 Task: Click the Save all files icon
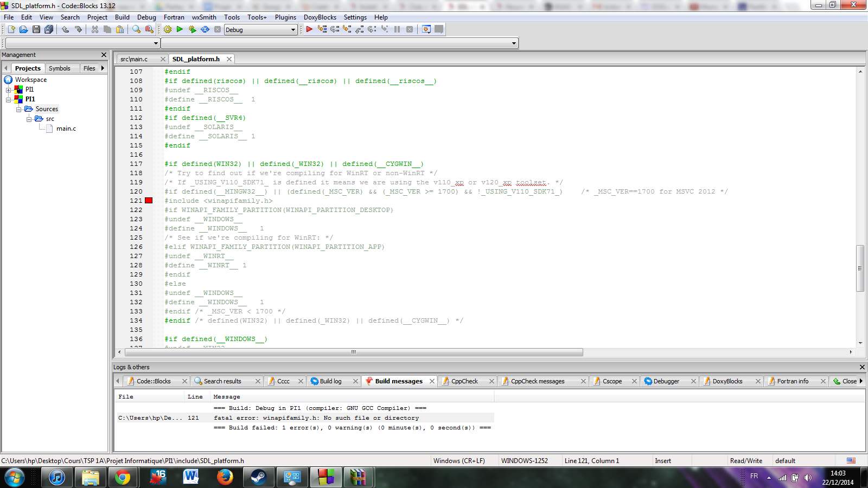pos(49,29)
